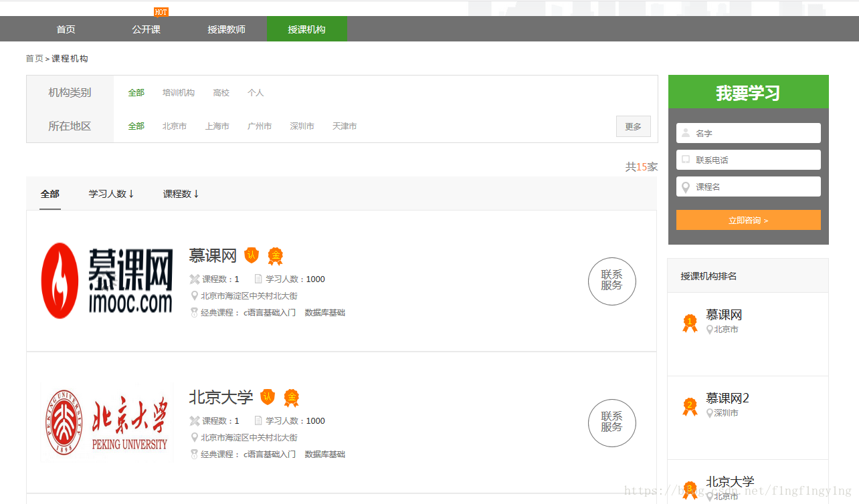The image size is (859, 504).
Task: Open c语言基础入门 course under 北京大学
Action: (270, 455)
